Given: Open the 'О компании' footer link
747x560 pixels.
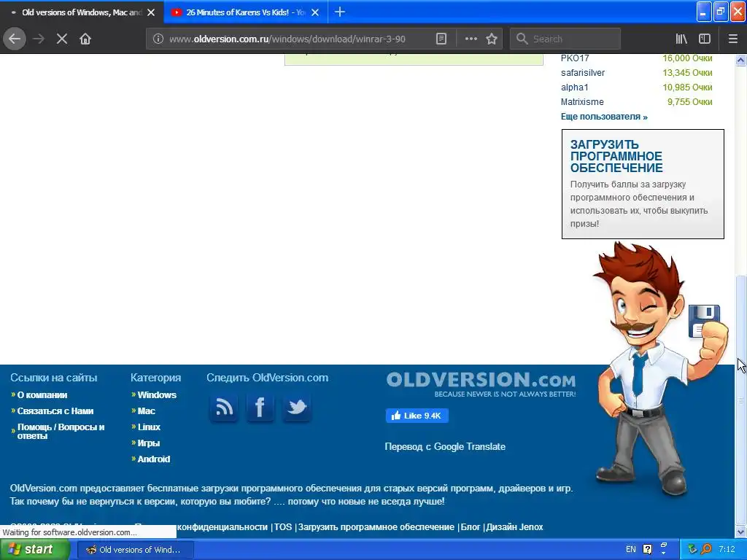Looking at the screenshot, I should click(x=42, y=394).
